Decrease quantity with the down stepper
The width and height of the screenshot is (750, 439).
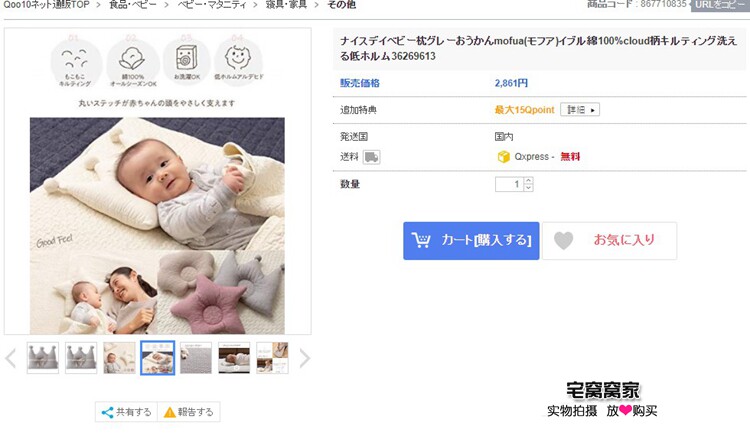pyautogui.click(x=529, y=187)
